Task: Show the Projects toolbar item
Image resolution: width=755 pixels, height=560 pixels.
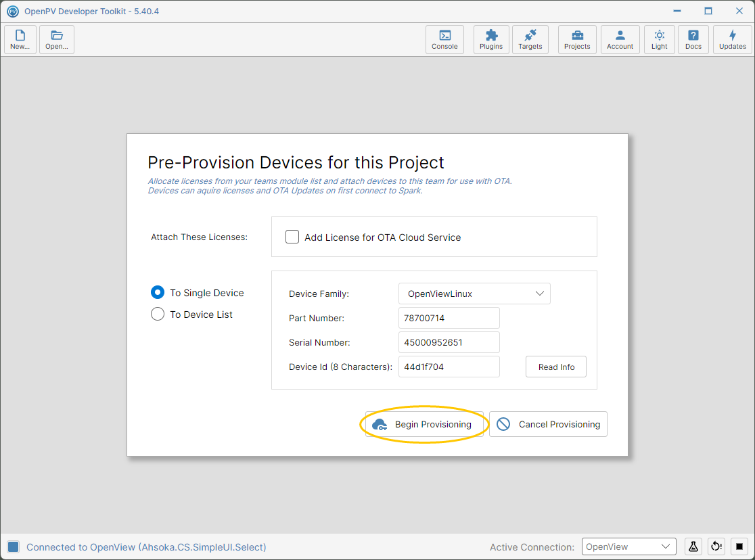Action: [x=577, y=39]
